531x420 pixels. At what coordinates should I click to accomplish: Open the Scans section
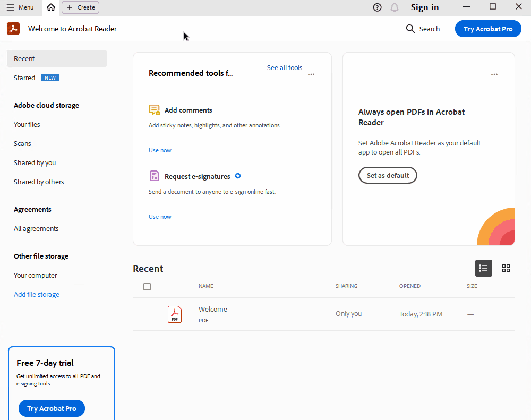tap(22, 143)
